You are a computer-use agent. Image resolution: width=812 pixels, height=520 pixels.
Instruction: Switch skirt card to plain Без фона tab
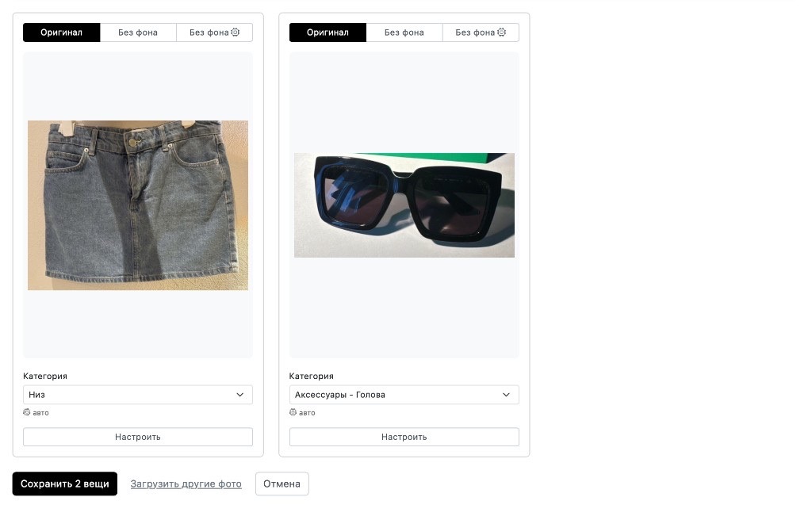click(x=138, y=32)
